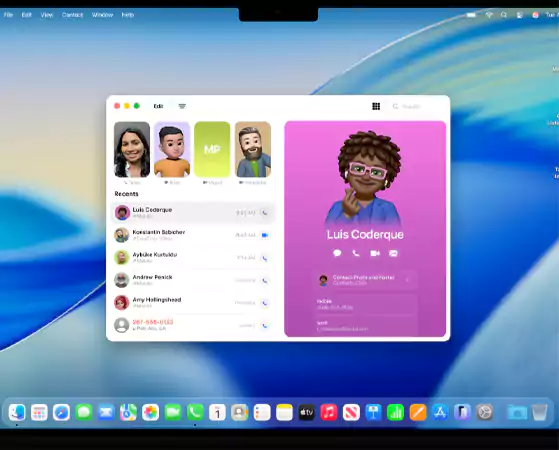Screen dimensions: 559x450
Task: Open the Help menu
Action: (x=128, y=15)
